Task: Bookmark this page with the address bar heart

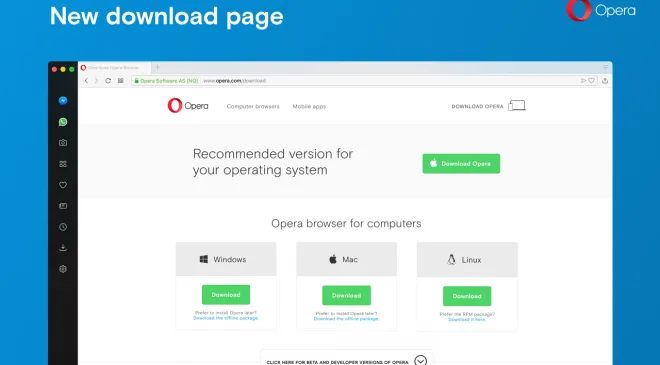Action: (x=591, y=80)
